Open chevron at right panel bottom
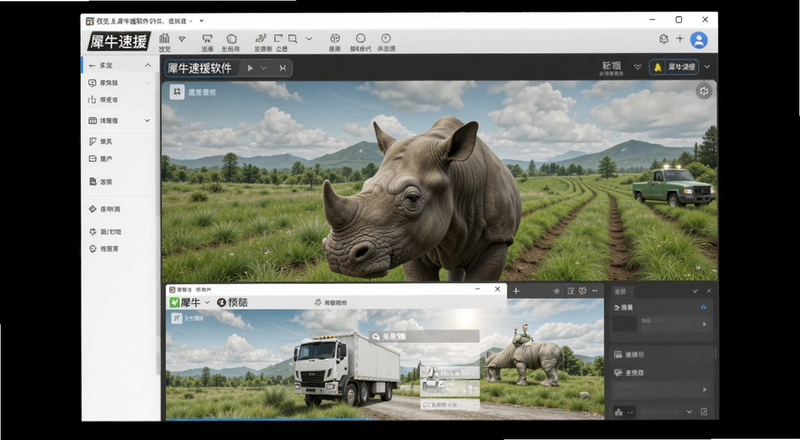The image size is (800, 440). coord(690,411)
